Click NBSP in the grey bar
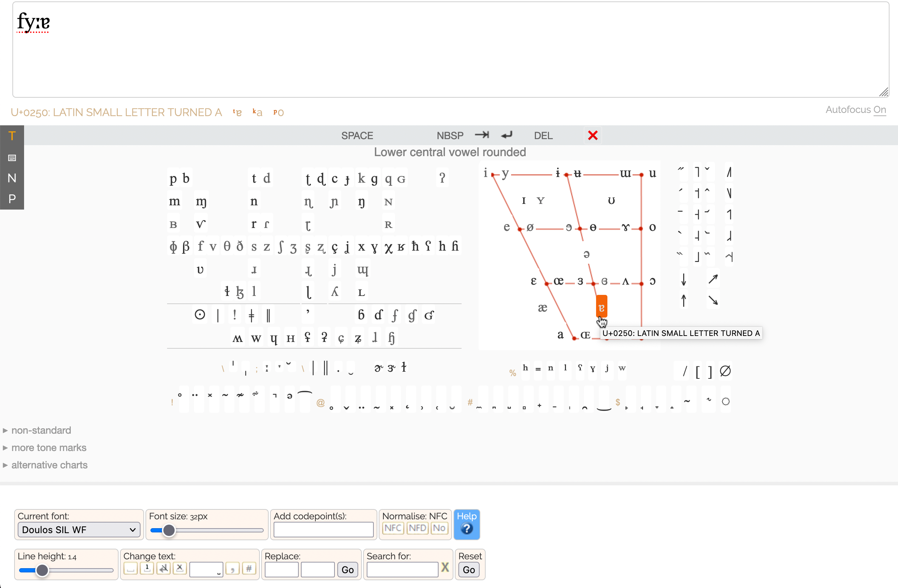The width and height of the screenshot is (898, 588). point(450,136)
